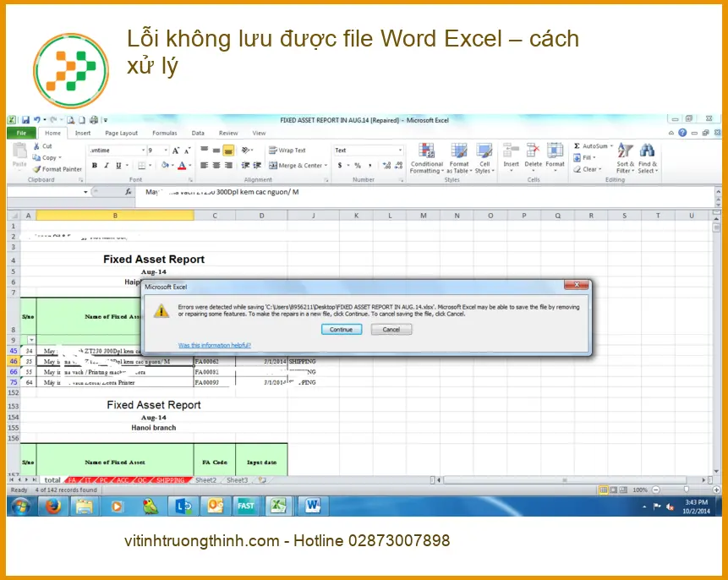728x580 pixels.
Task: Open Firefox from the taskbar
Action: coord(53,506)
